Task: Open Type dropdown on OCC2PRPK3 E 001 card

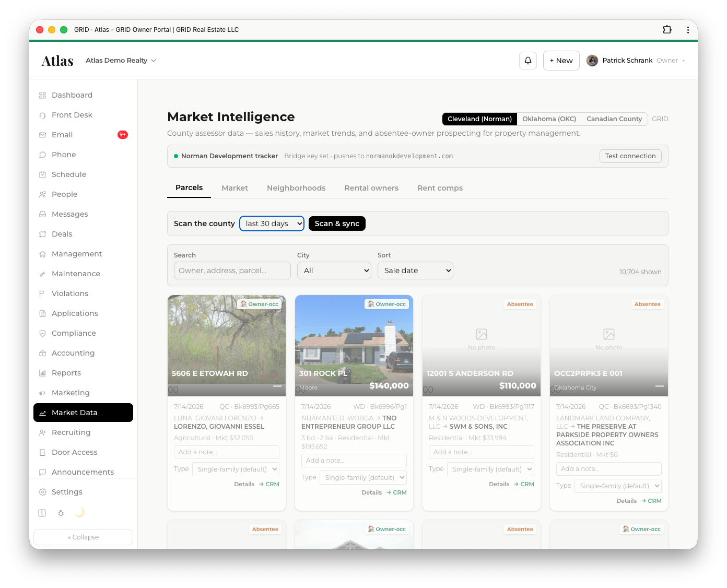Action: (618, 486)
